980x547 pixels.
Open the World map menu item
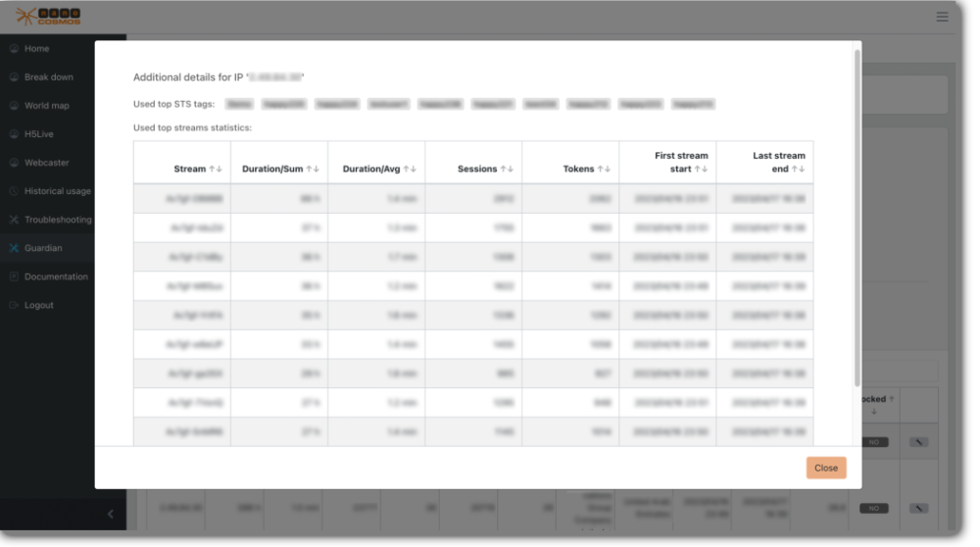(x=46, y=106)
